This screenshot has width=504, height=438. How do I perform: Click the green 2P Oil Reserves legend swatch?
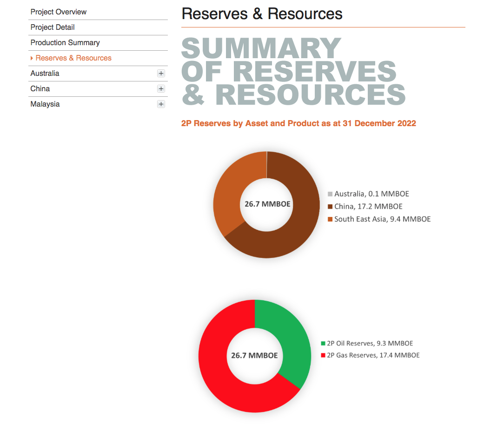pos(323,344)
